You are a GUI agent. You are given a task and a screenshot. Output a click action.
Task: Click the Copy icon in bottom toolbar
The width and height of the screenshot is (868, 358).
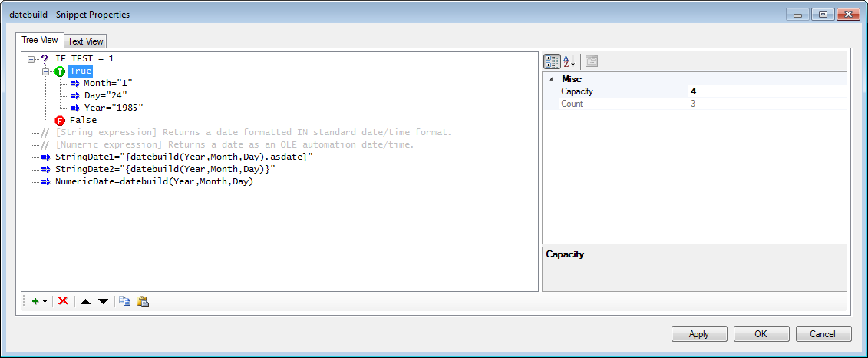tap(125, 301)
